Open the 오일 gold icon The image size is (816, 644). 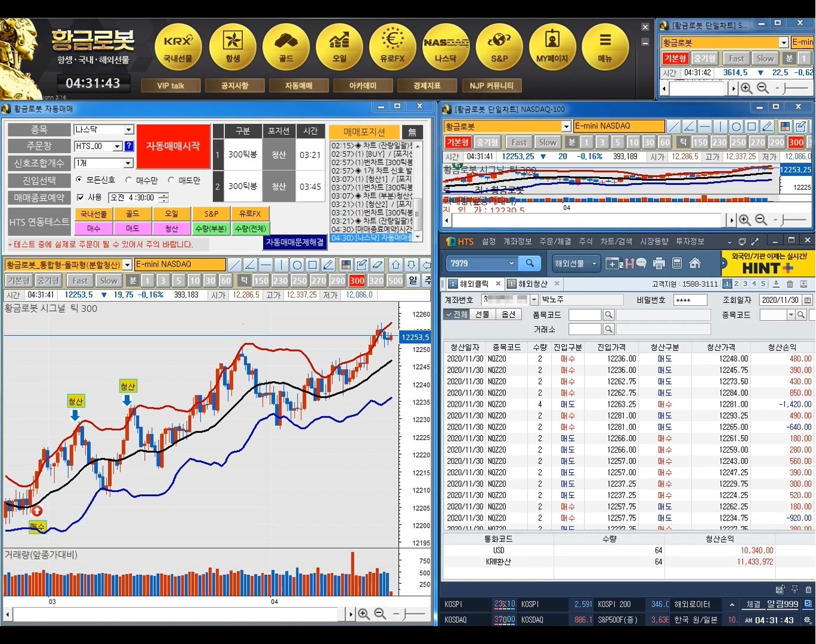tap(339, 48)
